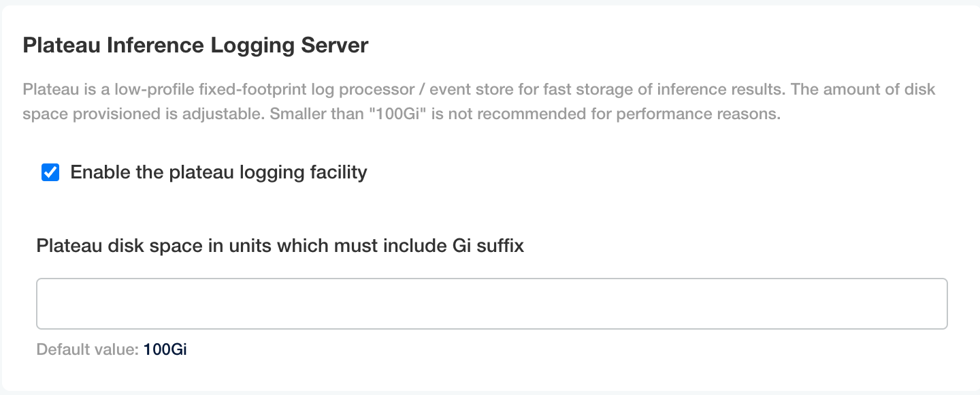Focus the Plateau disk space input field

point(491,304)
